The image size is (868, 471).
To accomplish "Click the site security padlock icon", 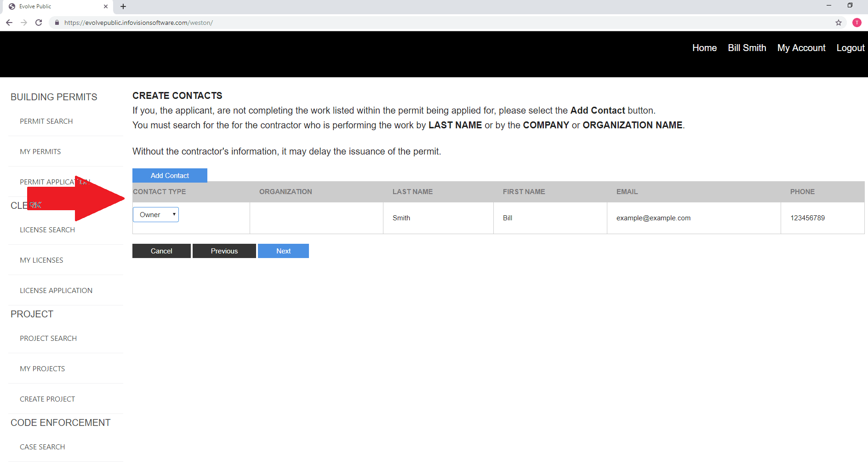I will coord(57,23).
